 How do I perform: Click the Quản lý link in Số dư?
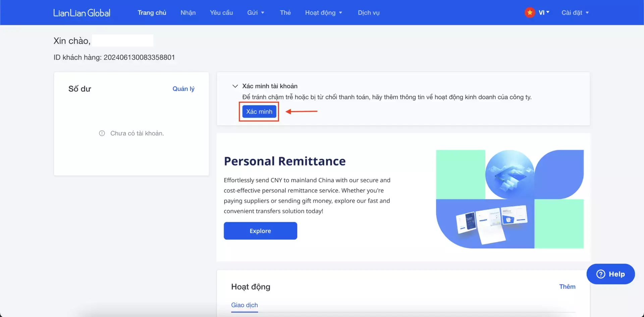tap(183, 89)
